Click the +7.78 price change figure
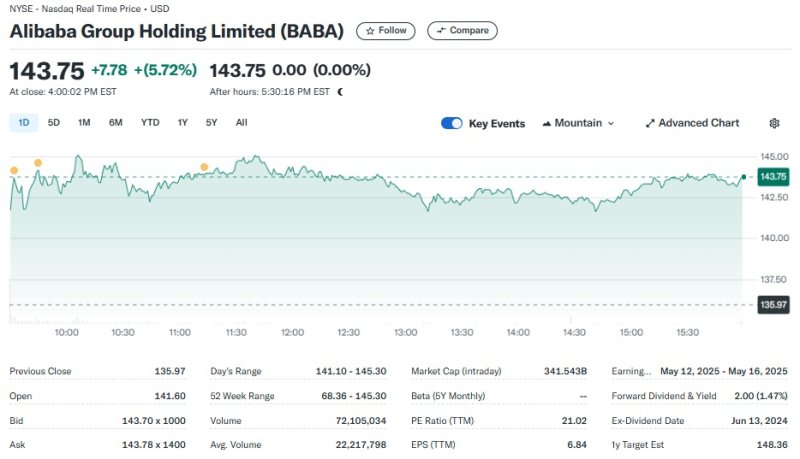 109,70
